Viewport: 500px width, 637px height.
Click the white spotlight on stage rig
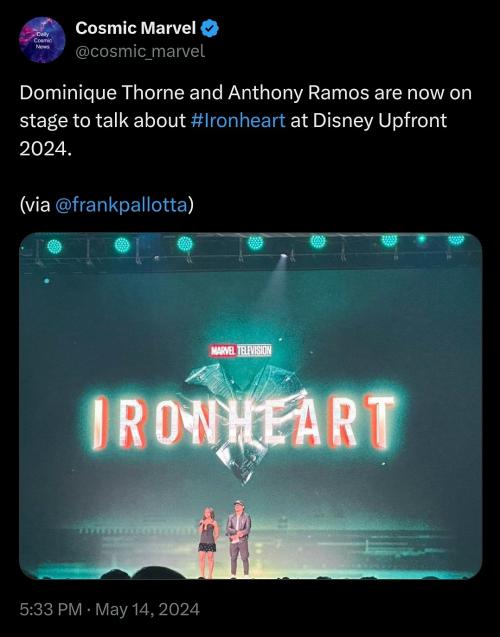pyautogui.click(x=283, y=256)
